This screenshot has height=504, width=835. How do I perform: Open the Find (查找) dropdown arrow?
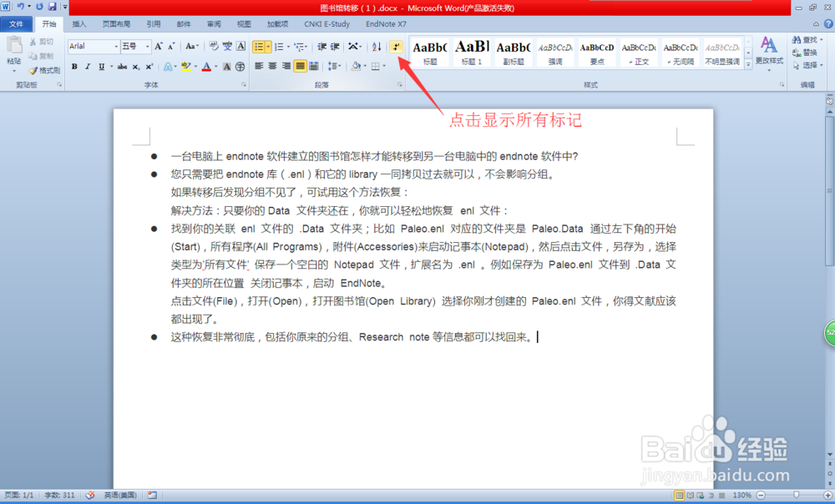pos(822,40)
